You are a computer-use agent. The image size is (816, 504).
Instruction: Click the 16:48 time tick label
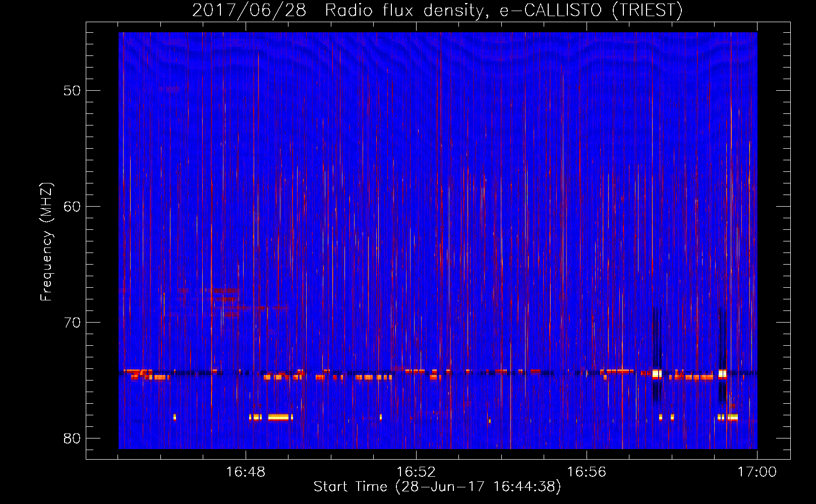tap(246, 472)
